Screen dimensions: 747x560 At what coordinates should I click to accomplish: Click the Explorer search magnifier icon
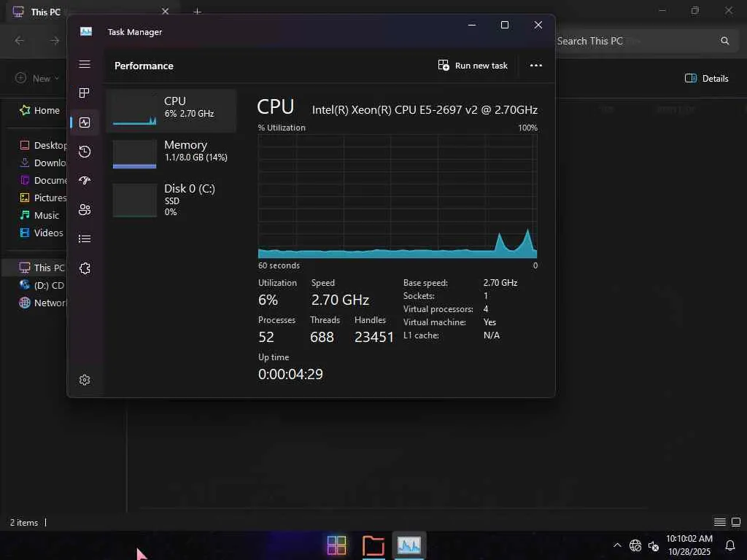(x=724, y=41)
